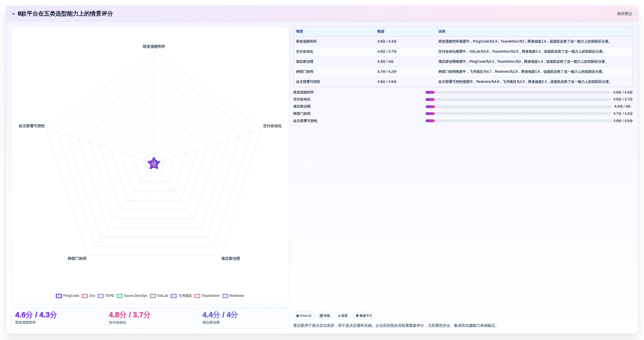Click the chart title 8款平台在五类选型能力上的情景评分
The width and height of the screenshot is (644, 340).
65,14
